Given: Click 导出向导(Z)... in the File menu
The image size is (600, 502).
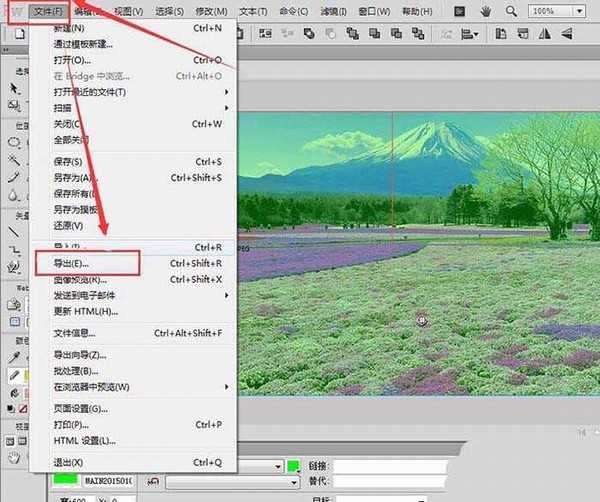Looking at the screenshot, I should pos(79,355).
